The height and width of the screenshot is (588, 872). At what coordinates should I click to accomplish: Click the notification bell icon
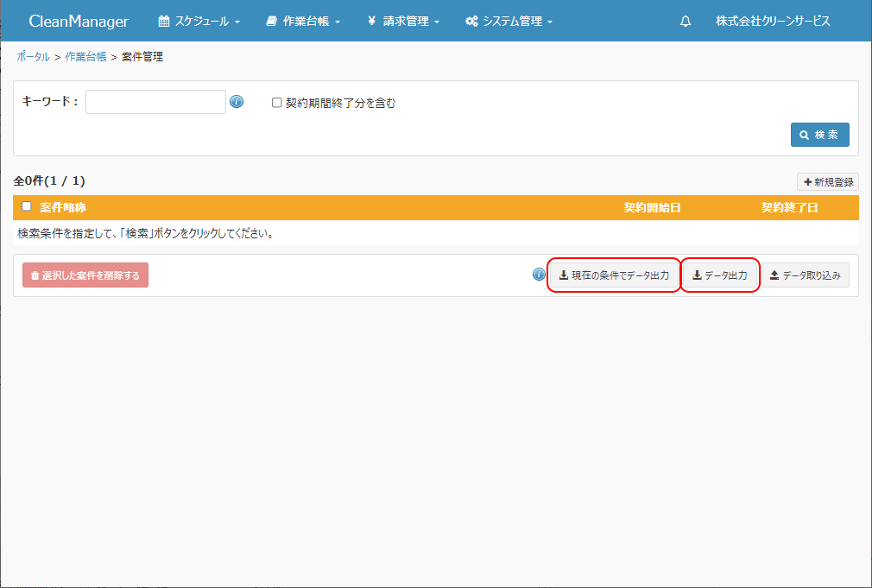coord(686,21)
